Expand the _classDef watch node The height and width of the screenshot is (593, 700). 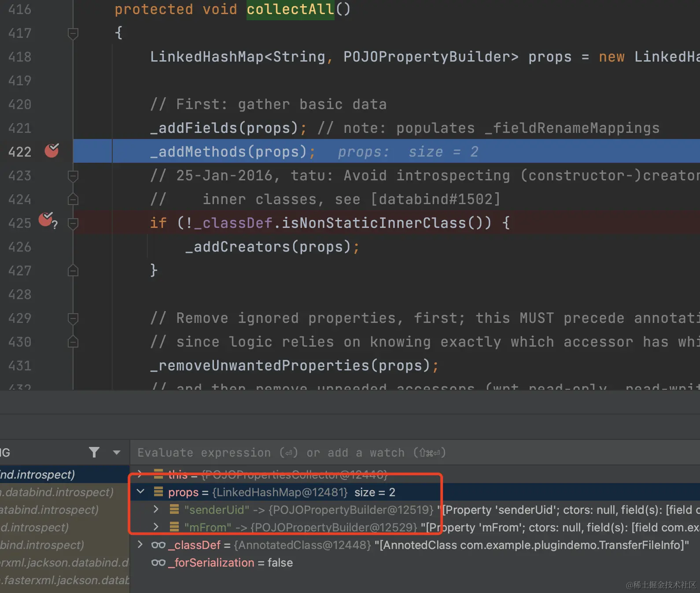pos(140,545)
